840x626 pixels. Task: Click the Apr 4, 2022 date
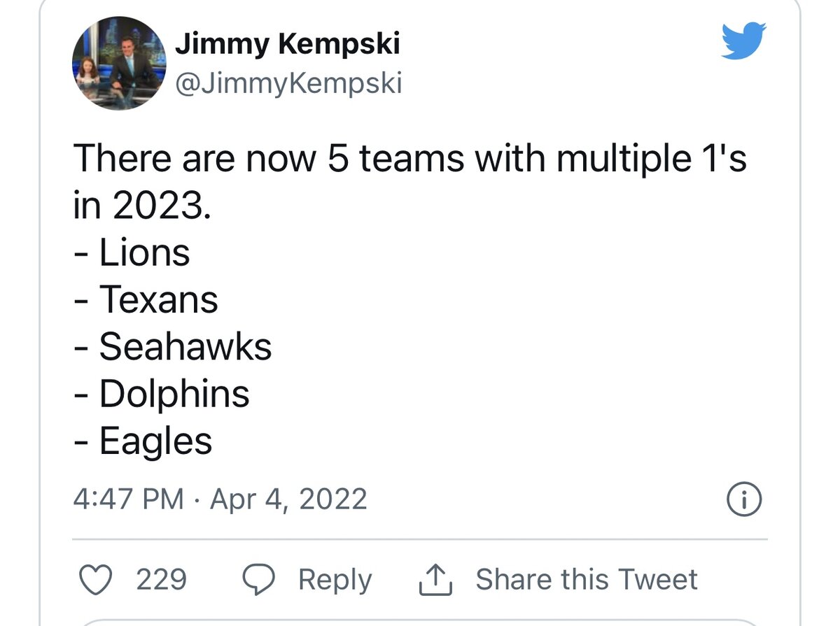[288, 499]
